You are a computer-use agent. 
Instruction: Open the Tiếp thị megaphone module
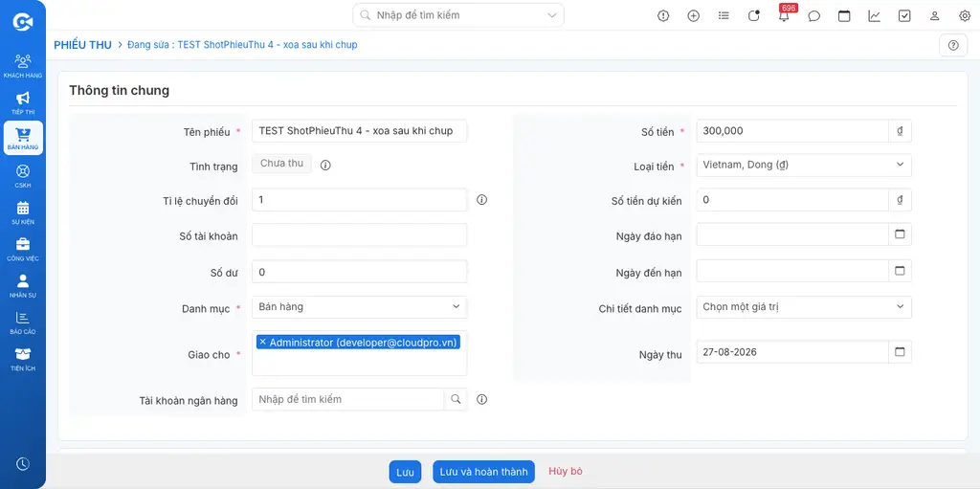tap(23, 102)
